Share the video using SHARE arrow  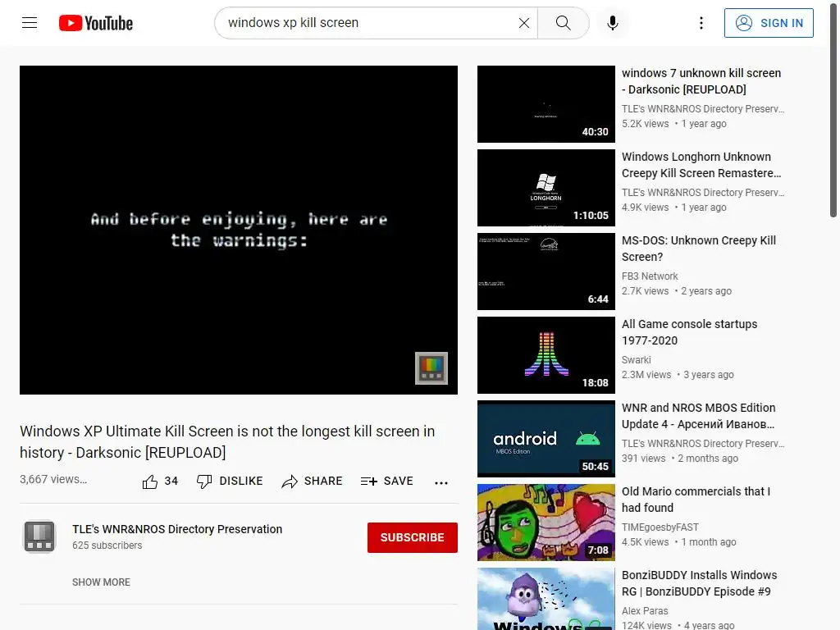click(x=312, y=481)
